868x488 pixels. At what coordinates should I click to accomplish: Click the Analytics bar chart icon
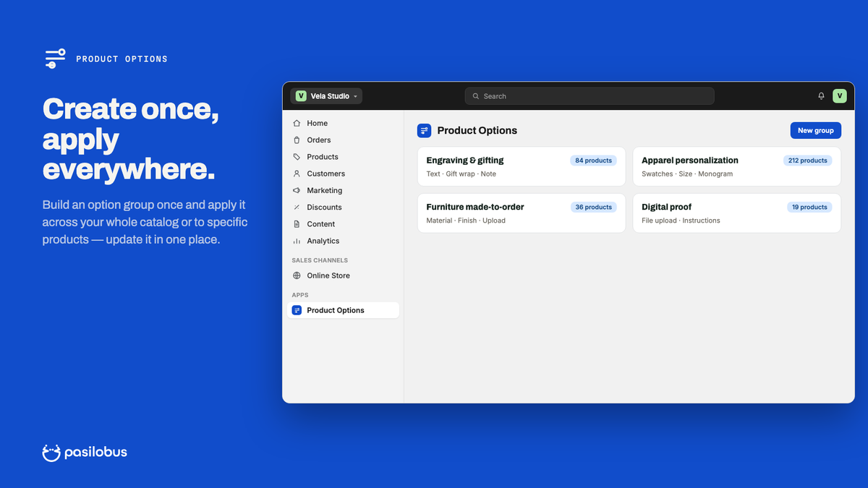(297, 241)
